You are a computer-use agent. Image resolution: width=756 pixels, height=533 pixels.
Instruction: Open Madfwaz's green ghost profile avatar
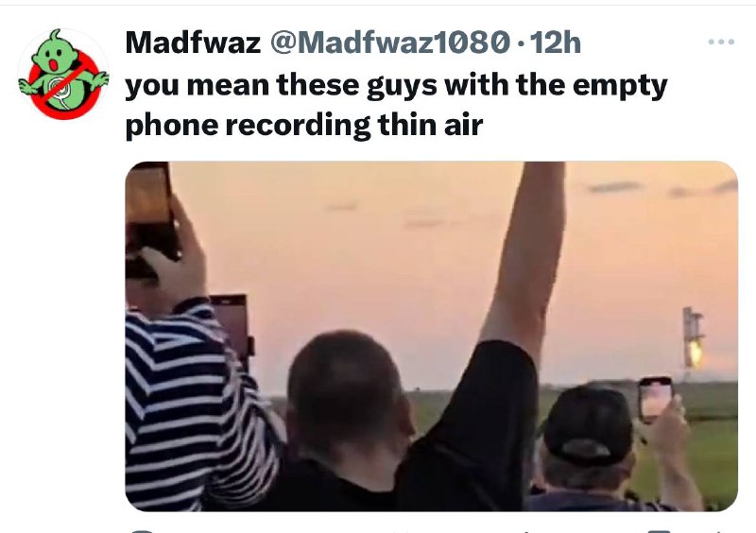[x=63, y=75]
